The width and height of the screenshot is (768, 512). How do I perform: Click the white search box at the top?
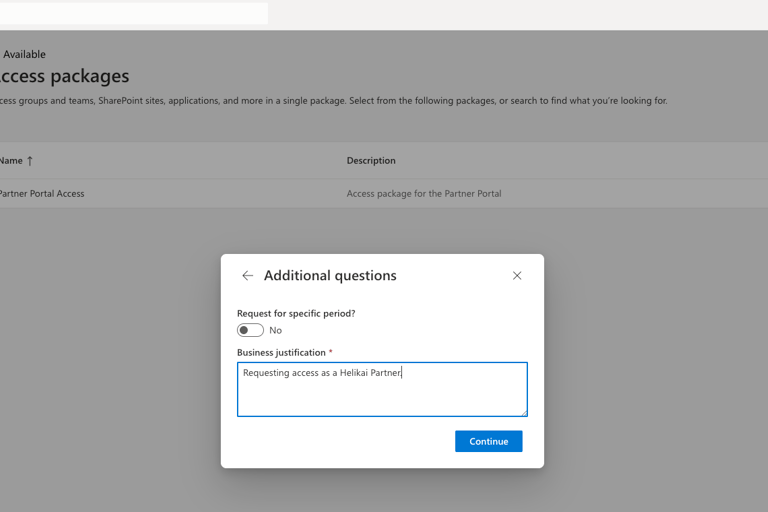point(134,13)
